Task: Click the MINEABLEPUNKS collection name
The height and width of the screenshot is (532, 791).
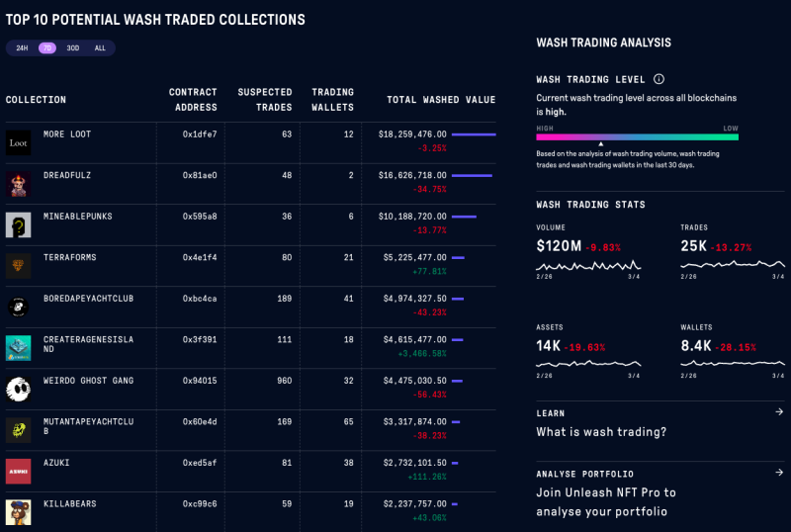Action: pos(78,216)
